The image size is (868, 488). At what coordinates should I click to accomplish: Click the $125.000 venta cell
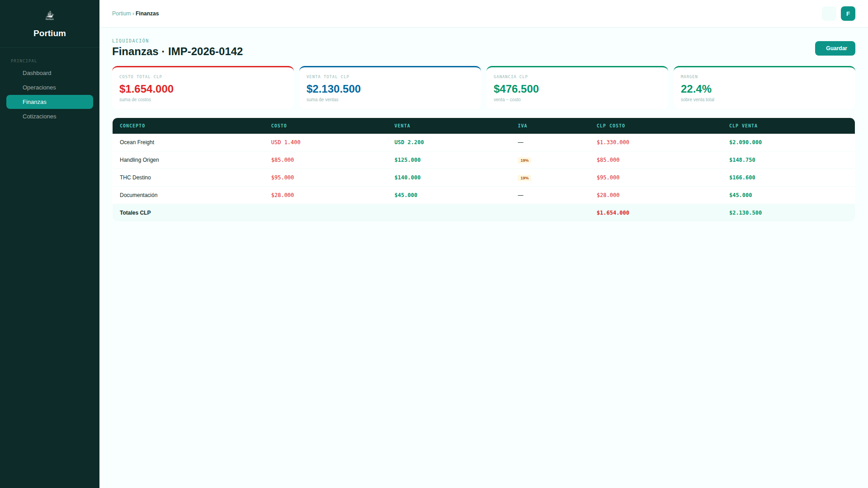coord(407,160)
